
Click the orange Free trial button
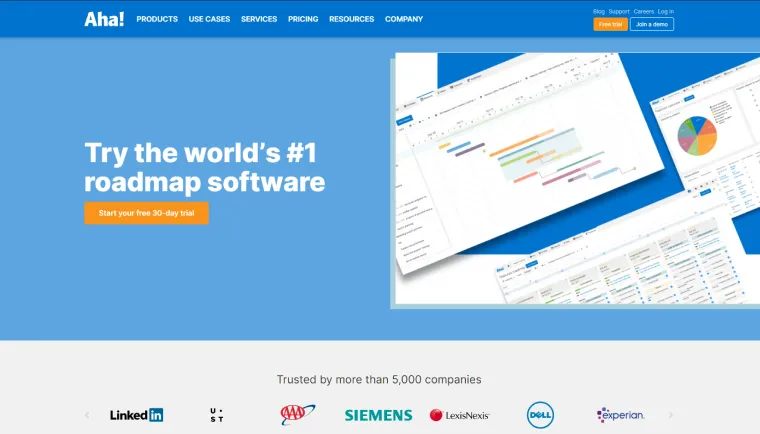click(x=610, y=24)
